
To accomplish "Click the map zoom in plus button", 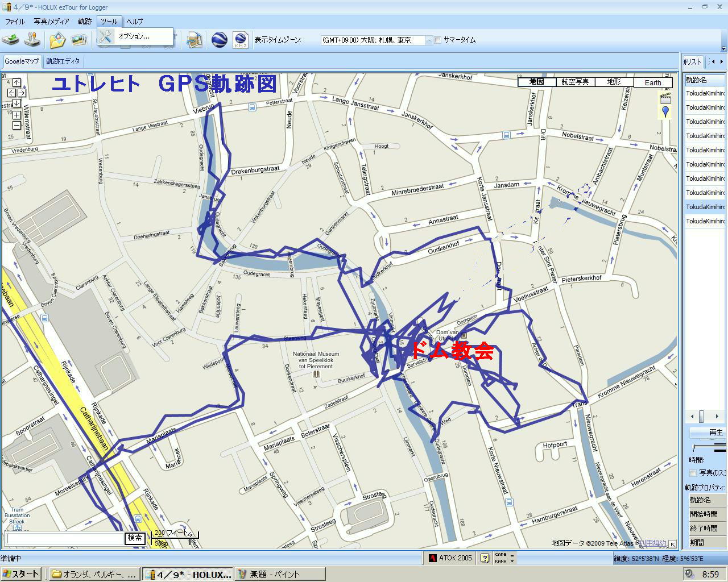I will click(x=16, y=115).
